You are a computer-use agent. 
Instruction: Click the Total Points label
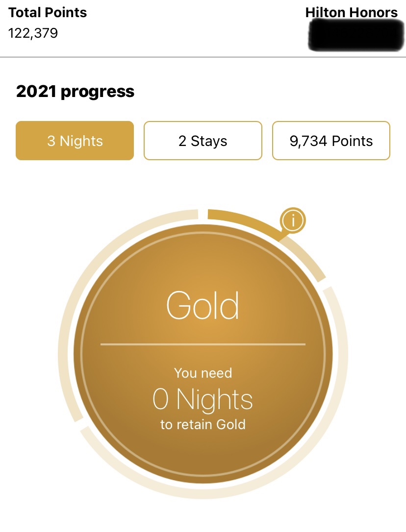[48, 13]
